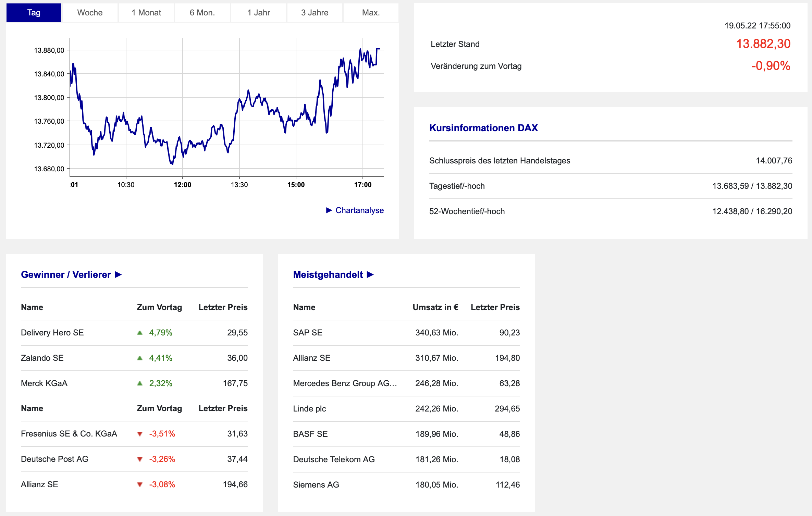Click SAP SE in Meistgehandelt table
The height and width of the screenshot is (516, 812).
click(308, 333)
